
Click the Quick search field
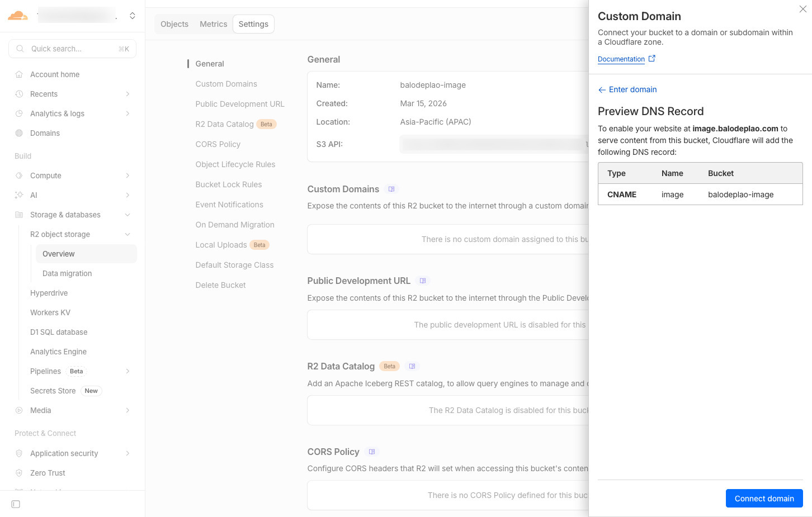pos(73,49)
